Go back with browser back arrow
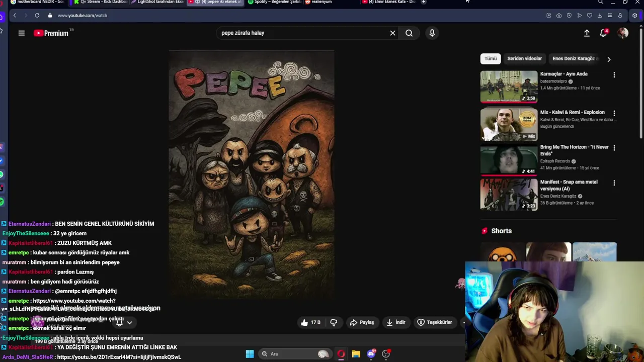Screen dimensions: 644x362 pyautogui.click(x=15, y=16)
